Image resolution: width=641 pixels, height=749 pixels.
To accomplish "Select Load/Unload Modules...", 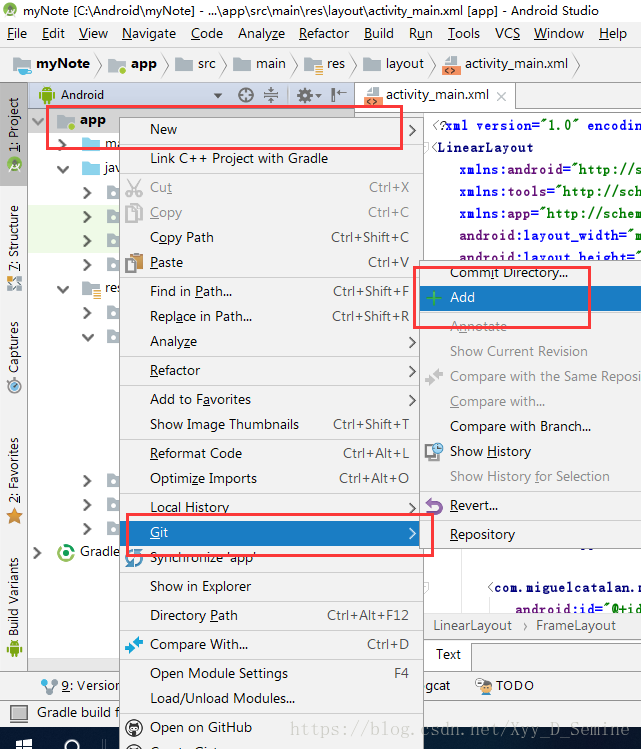I will 271,698.
